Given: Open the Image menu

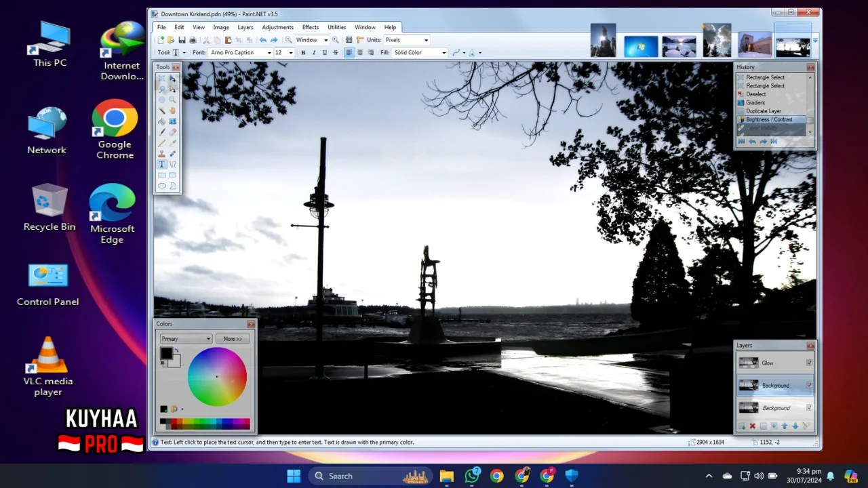Looking at the screenshot, I should point(221,28).
